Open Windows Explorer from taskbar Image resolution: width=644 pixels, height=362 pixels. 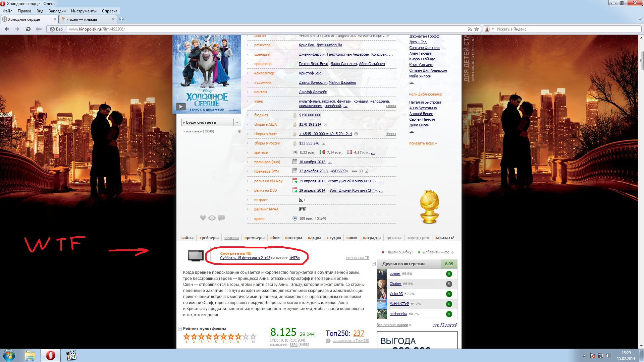(x=30, y=355)
